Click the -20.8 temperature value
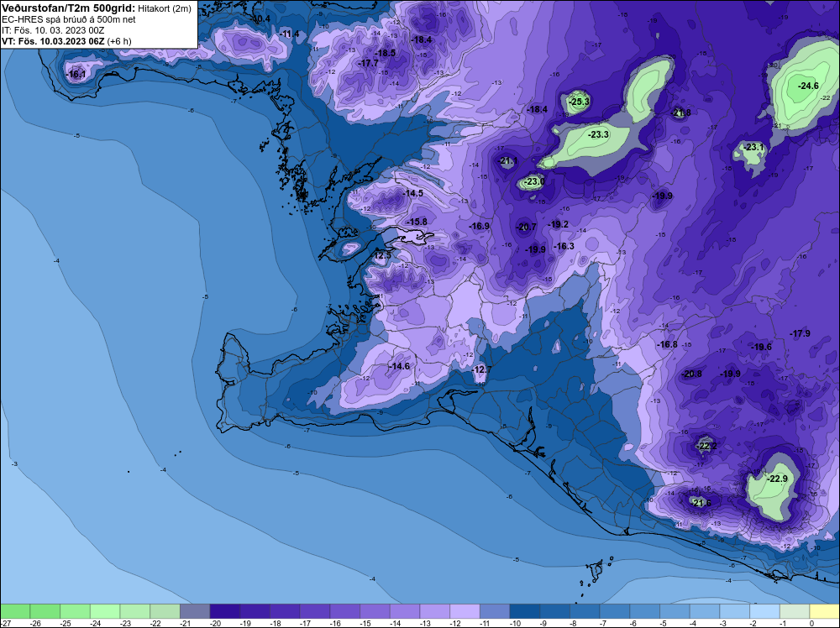Image resolution: width=840 pixels, height=628 pixels. pyautogui.click(x=691, y=374)
